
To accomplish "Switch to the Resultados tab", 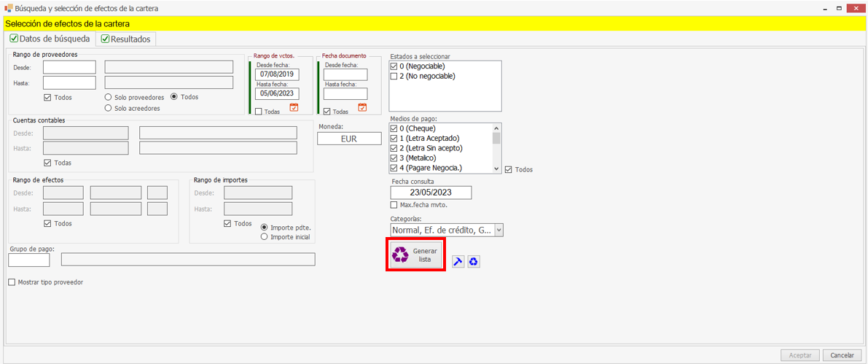I will coord(125,39).
